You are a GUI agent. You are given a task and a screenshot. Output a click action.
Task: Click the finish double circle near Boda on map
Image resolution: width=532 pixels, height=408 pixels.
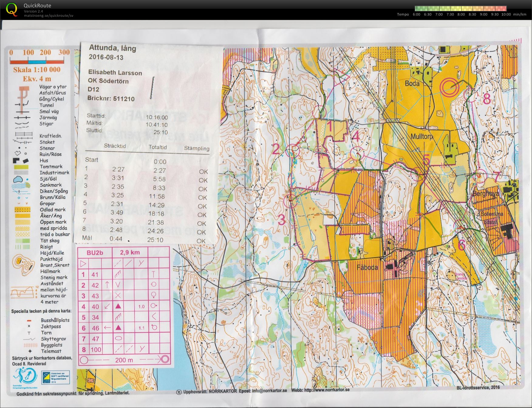click(449, 87)
